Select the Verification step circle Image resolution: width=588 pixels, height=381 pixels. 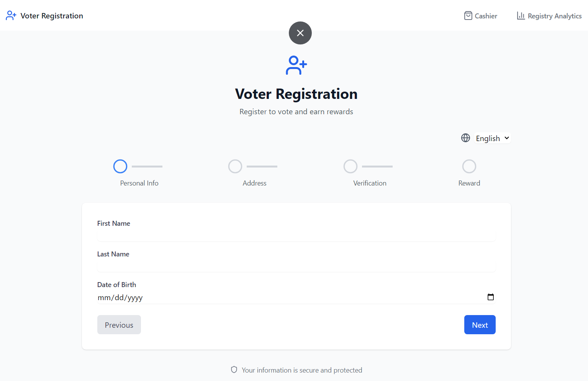coord(350,166)
